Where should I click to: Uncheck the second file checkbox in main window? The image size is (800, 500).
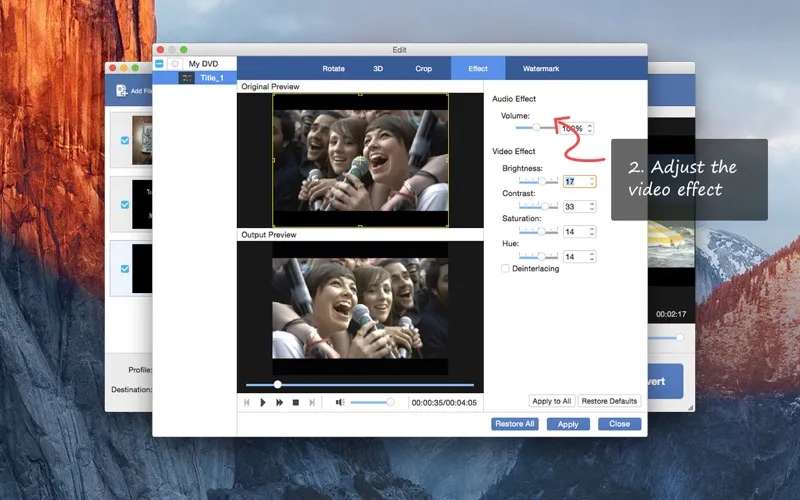click(125, 205)
